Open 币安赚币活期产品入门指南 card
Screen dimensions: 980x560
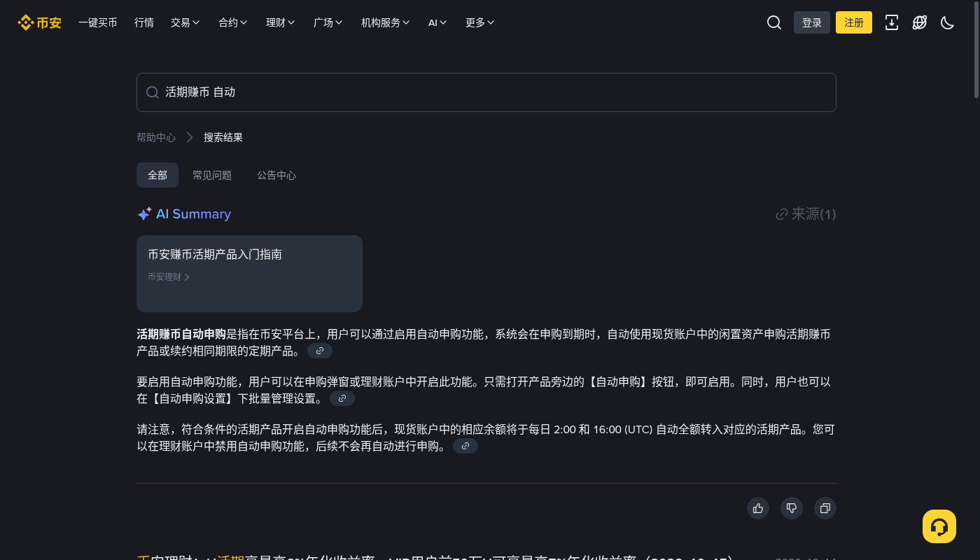249,273
